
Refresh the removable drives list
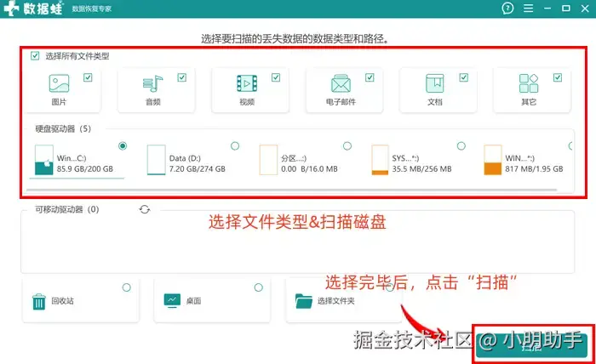click(x=145, y=209)
